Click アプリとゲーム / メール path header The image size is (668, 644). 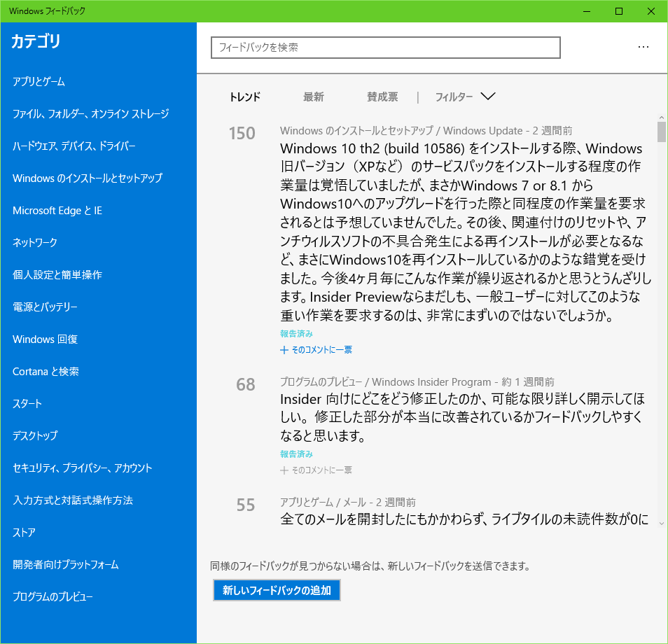(x=347, y=503)
